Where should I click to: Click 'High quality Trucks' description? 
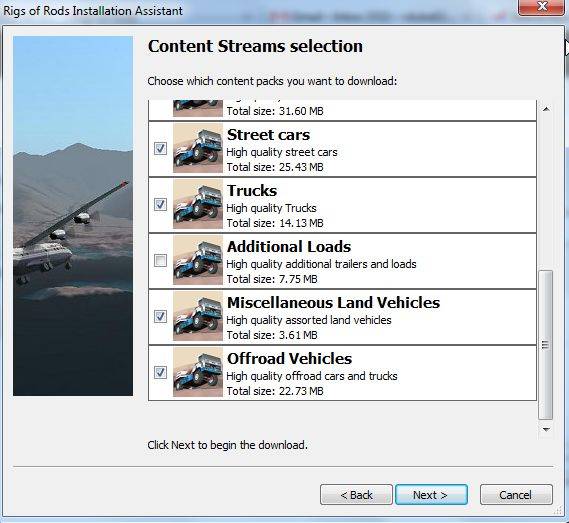(271, 208)
